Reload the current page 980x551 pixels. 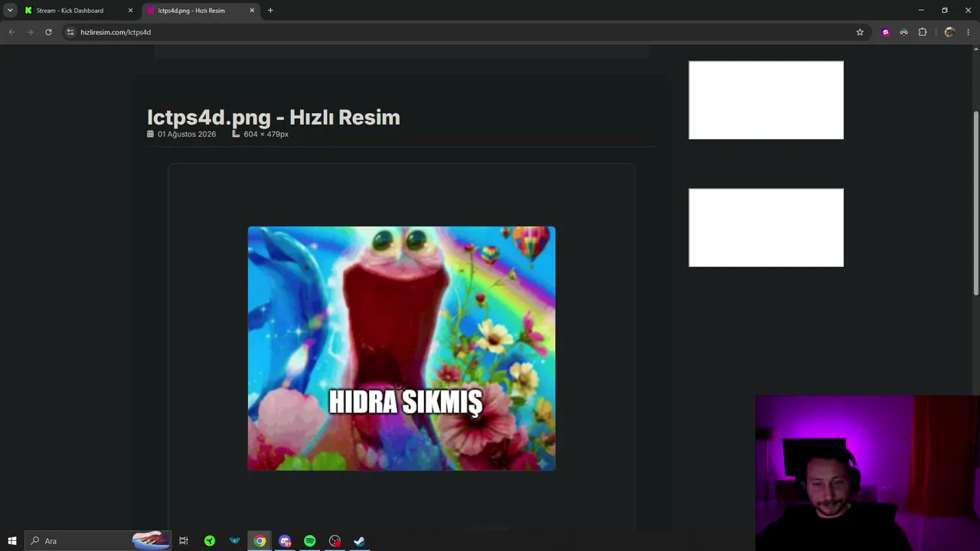coord(48,32)
